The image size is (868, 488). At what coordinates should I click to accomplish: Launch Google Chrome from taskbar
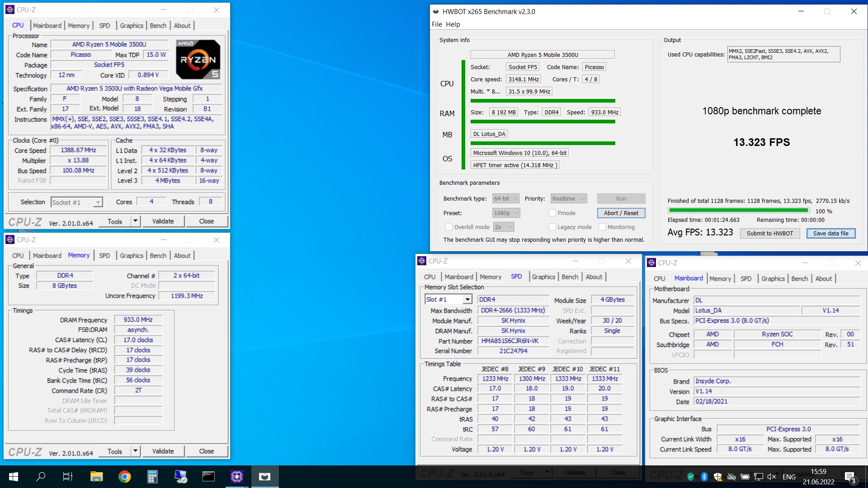click(124, 476)
